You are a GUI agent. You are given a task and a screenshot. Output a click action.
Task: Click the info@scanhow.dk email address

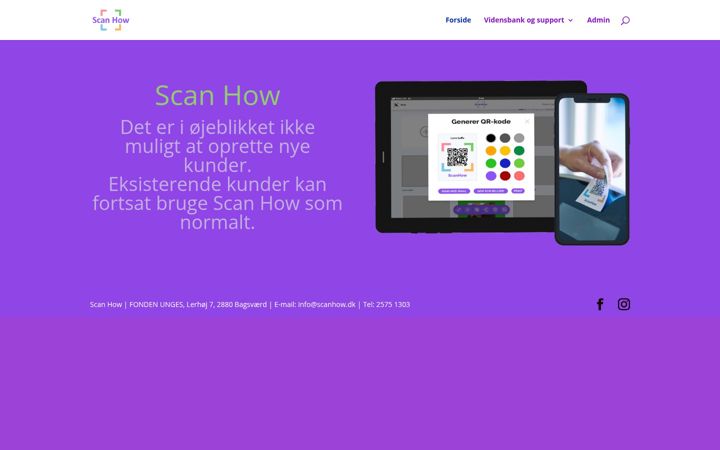click(326, 304)
